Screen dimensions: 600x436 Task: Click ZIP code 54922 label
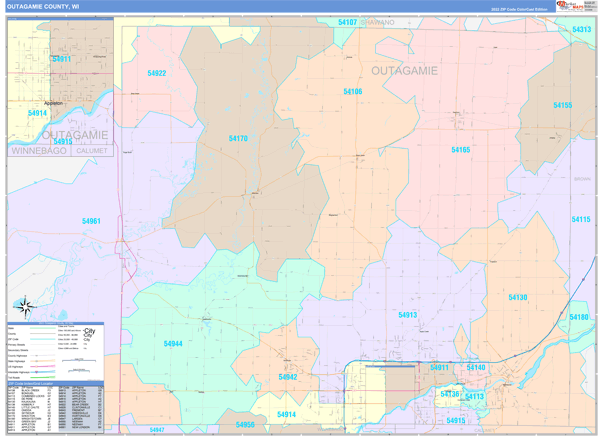click(156, 73)
